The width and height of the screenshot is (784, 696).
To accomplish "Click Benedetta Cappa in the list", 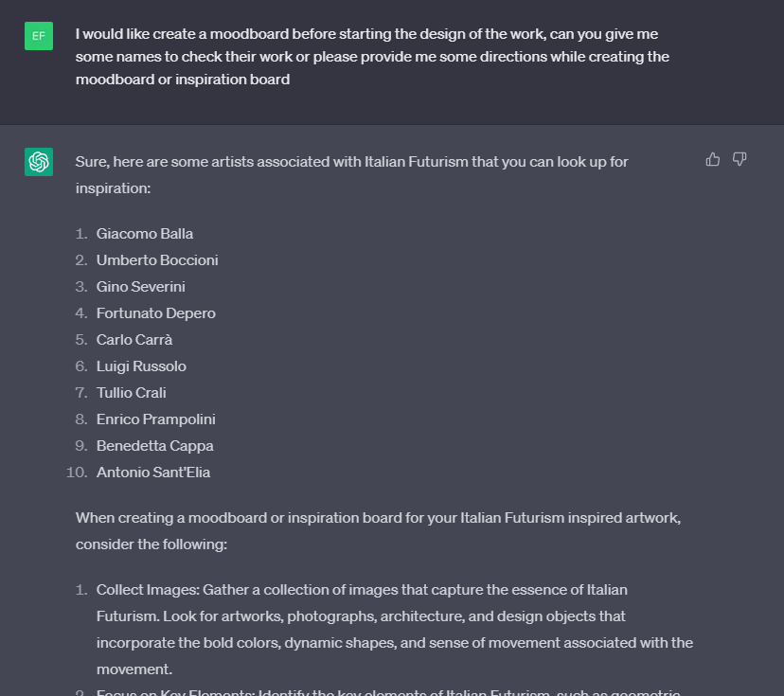I will 155,445.
